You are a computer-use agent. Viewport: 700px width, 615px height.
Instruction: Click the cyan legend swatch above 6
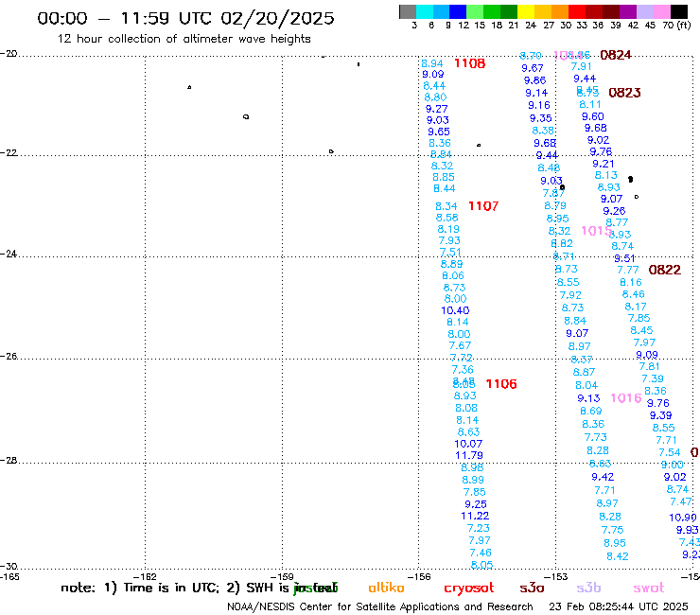[424, 11]
